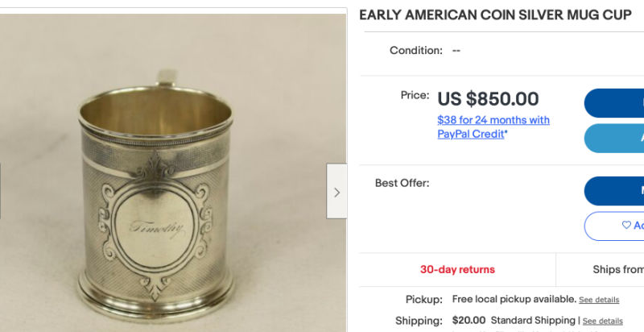Click the Condition label

tap(415, 50)
